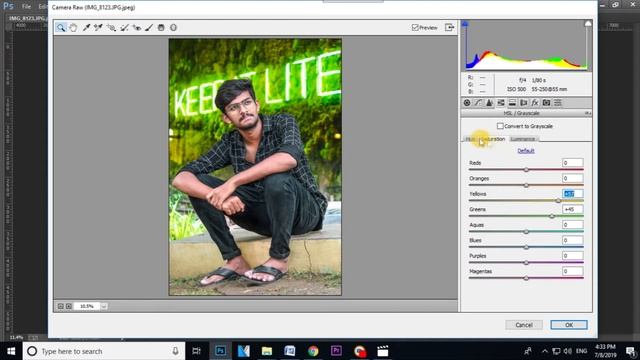This screenshot has height=360, width=640.
Task: Click the Cancel button
Action: 524,325
